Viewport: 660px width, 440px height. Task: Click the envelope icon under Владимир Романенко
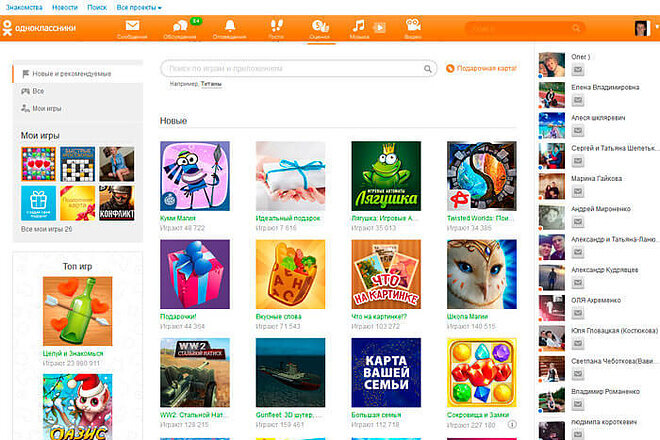pos(578,404)
